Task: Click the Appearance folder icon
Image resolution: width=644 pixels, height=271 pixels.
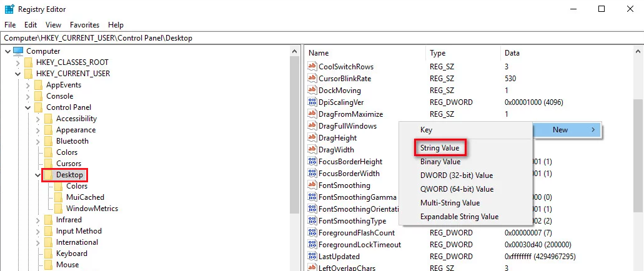Action: 49,130
